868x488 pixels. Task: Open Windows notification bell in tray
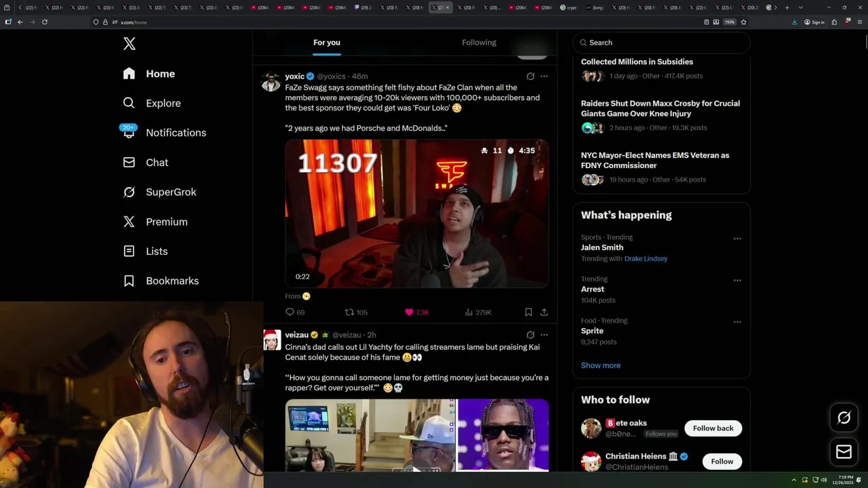pos(859,480)
